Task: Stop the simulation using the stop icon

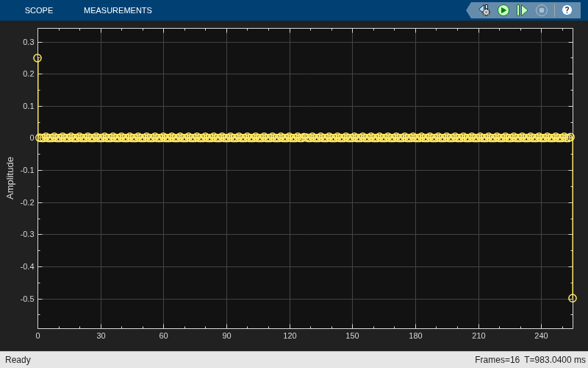Action: pos(542,10)
